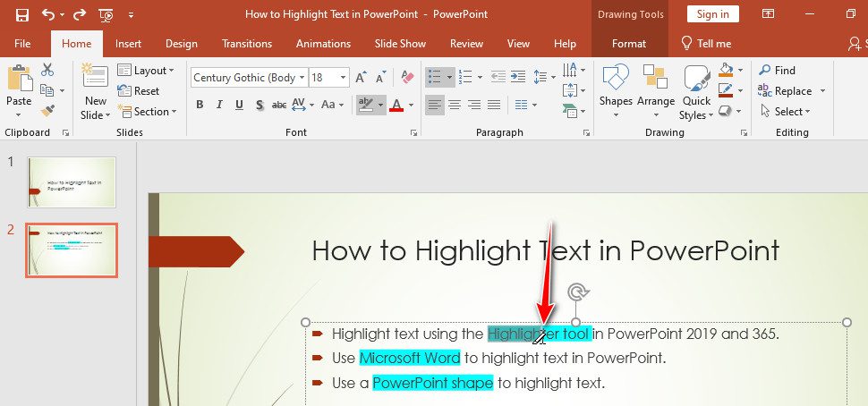Start slide show from beginning icon

[106, 15]
